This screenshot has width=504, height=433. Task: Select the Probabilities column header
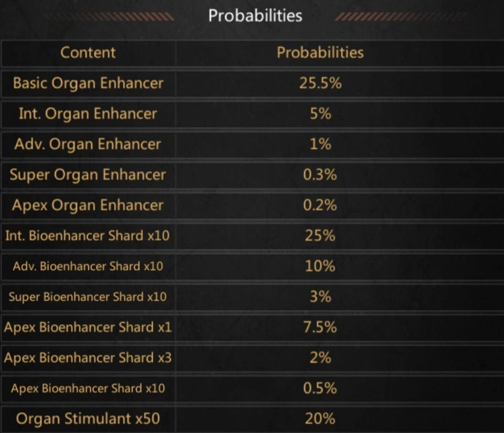[x=320, y=53]
